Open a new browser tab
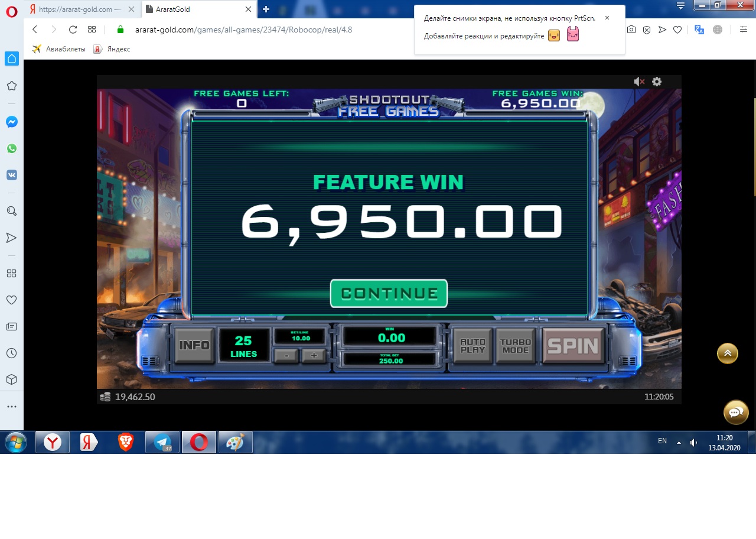The height and width of the screenshot is (539, 756). click(x=266, y=9)
